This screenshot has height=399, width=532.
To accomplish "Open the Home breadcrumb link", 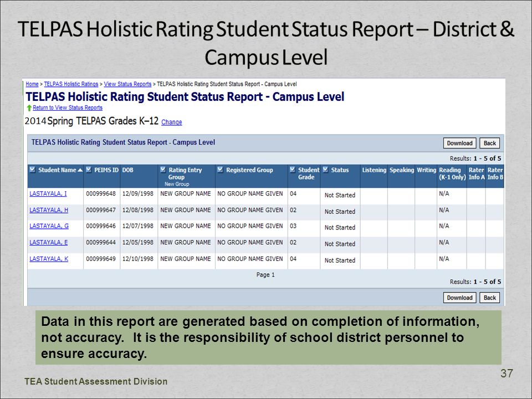I will coord(32,84).
